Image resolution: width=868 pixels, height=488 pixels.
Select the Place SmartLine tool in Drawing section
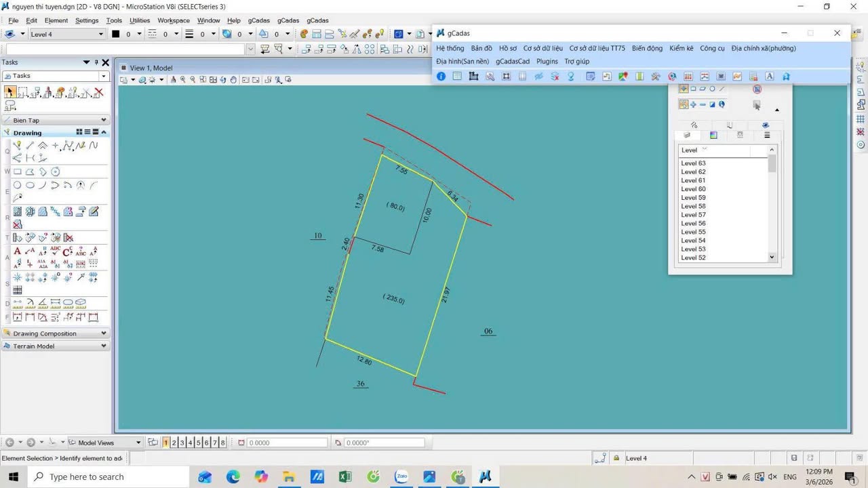tap(18, 145)
